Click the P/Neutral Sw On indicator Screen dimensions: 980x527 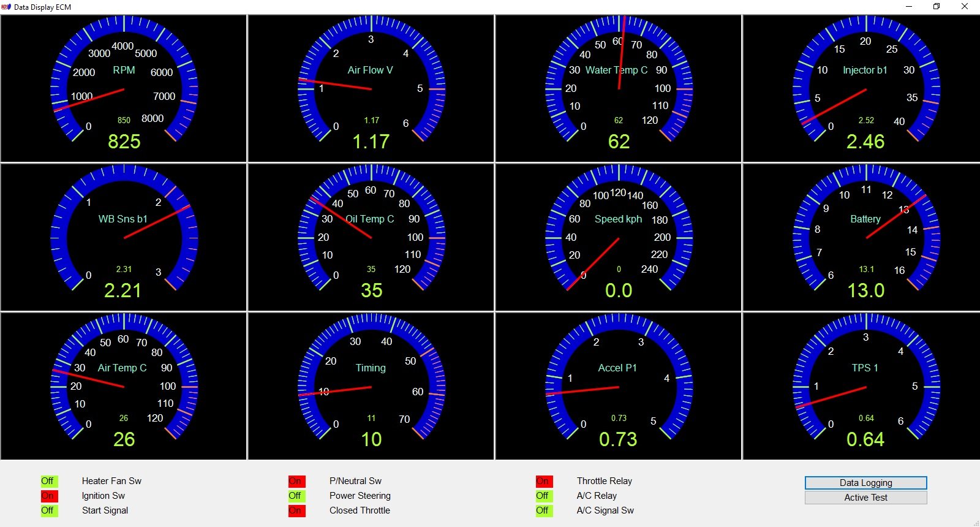296,481
